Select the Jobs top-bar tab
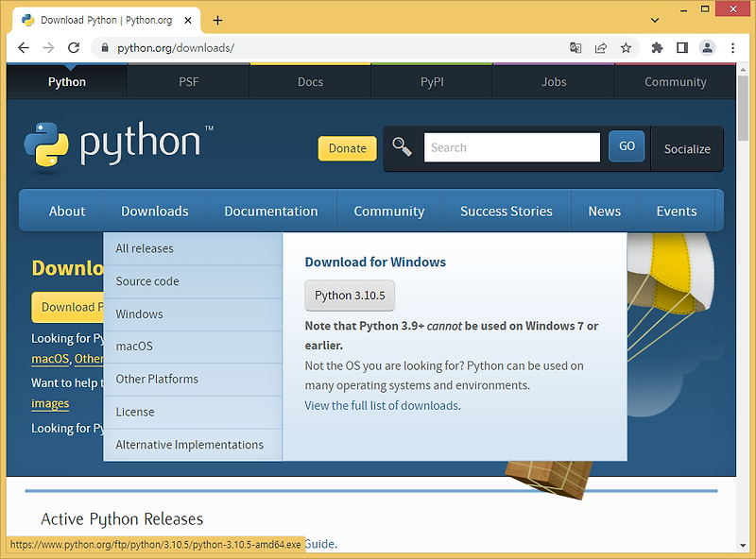This screenshot has height=559, width=756. point(554,82)
